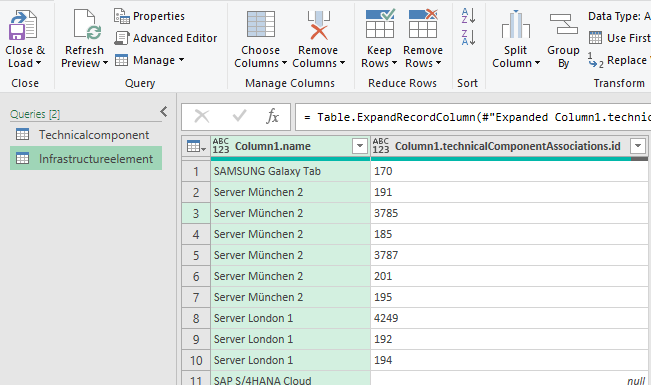Click the Refresh Preview icon

(x=87, y=25)
